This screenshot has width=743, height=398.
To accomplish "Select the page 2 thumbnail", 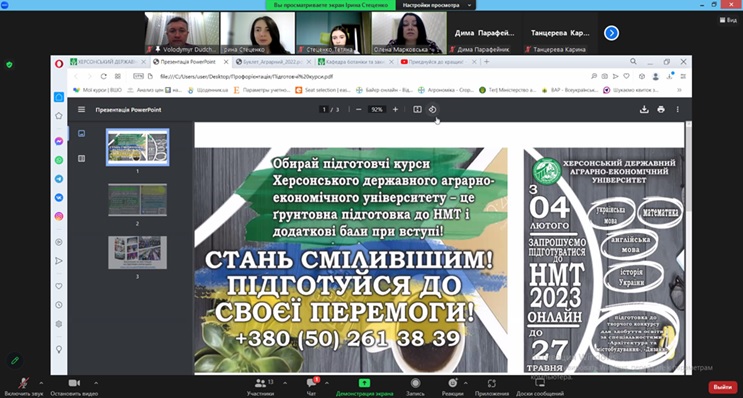I will click(137, 200).
